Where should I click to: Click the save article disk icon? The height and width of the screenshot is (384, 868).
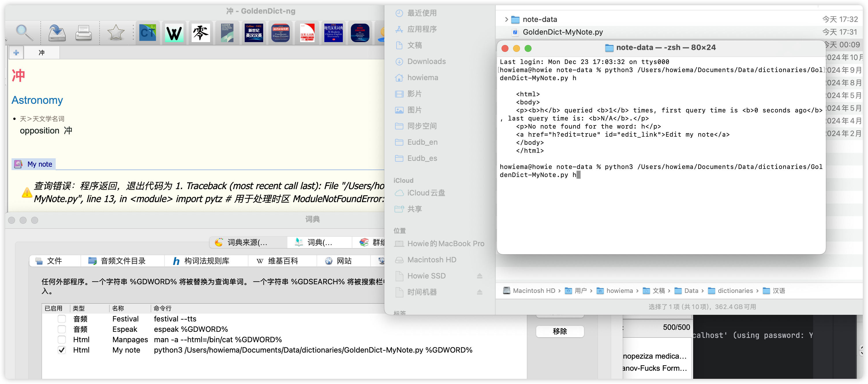point(57,33)
